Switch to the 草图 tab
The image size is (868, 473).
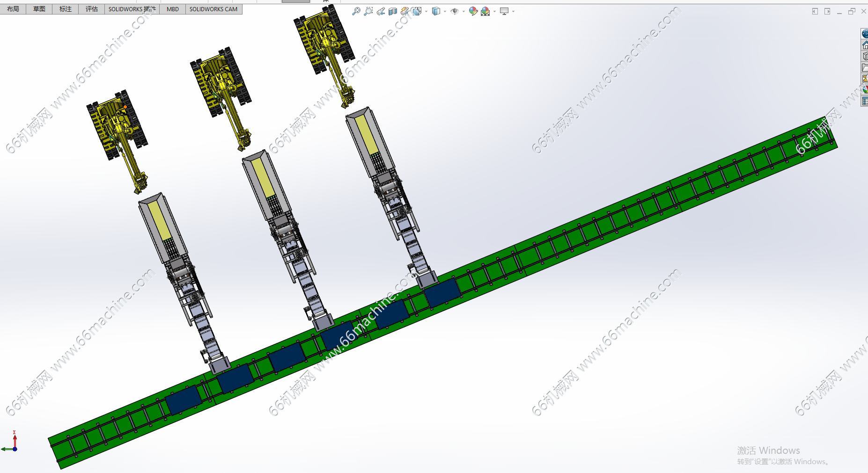click(39, 9)
